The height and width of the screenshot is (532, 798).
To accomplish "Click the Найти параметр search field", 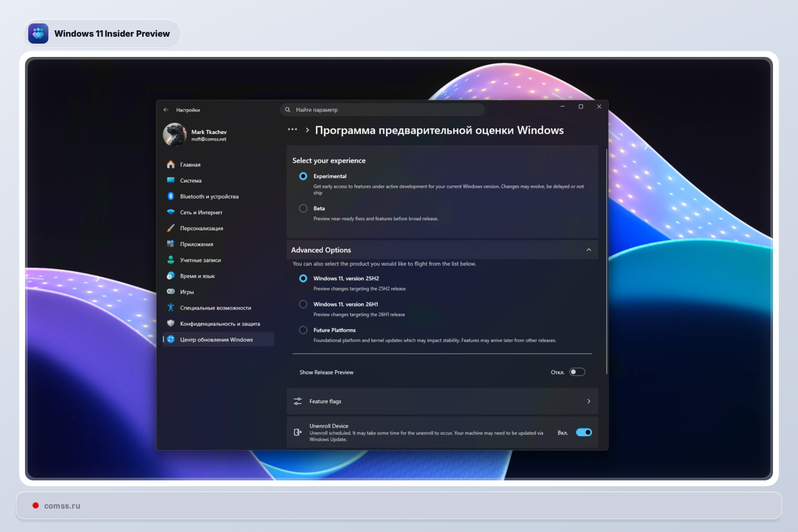I will [382, 110].
